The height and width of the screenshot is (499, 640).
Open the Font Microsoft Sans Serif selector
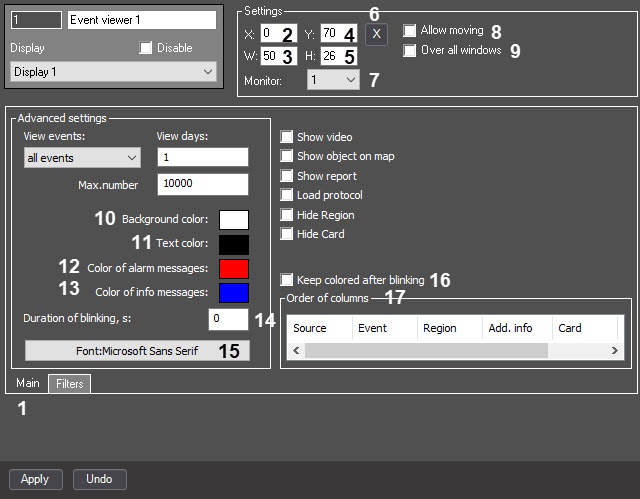coord(137,350)
